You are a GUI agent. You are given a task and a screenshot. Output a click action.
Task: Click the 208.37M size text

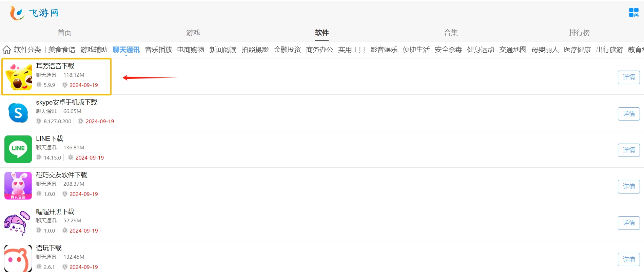point(74,184)
